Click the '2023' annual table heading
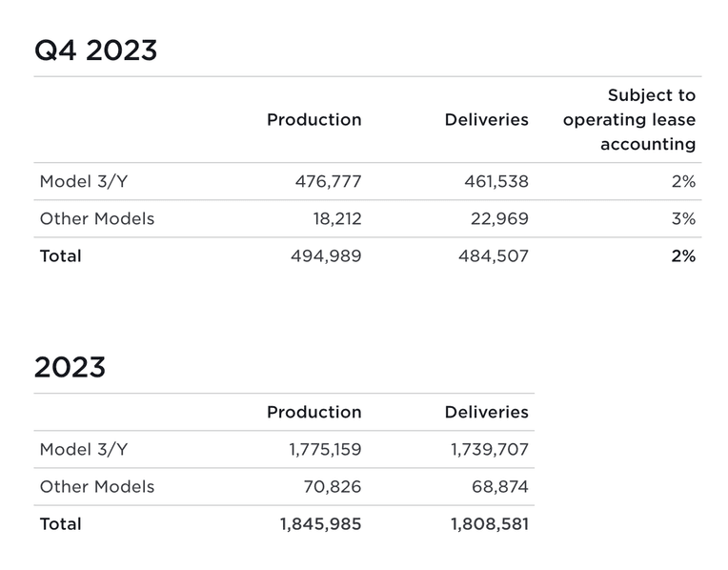 71,368
